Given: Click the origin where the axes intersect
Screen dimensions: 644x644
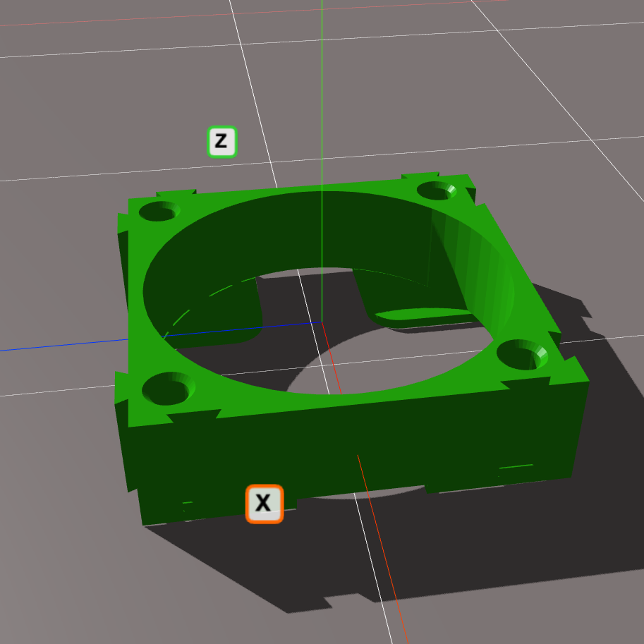Looking at the screenshot, I should [322, 322].
